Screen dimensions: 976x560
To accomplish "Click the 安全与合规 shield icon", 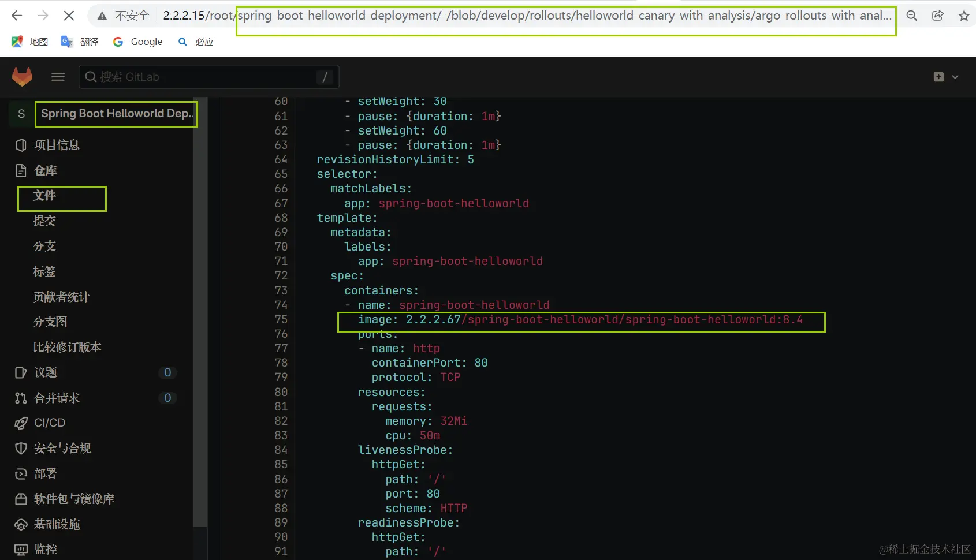I will click(21, 448).
